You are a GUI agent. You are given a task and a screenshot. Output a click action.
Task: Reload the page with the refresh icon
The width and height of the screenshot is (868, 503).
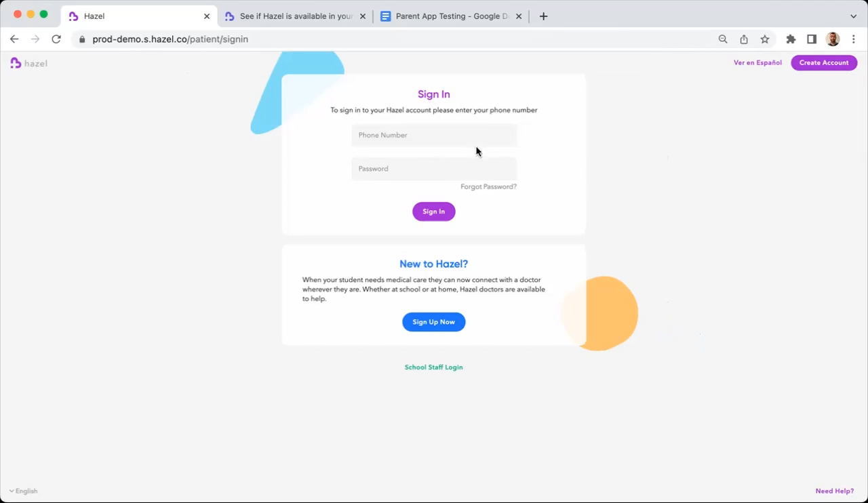pos(56,39)
